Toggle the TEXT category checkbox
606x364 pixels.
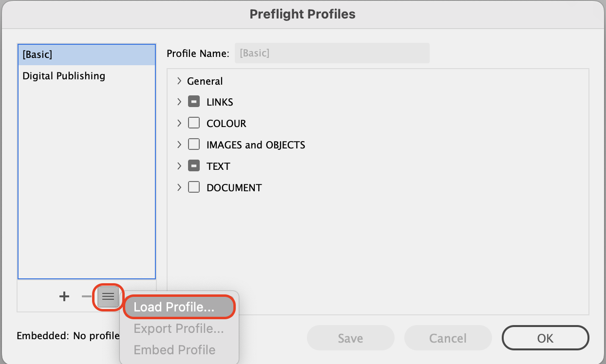[x=194, y=166]
